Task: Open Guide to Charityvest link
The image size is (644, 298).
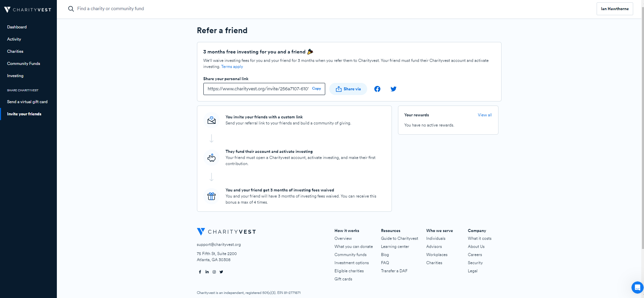Action: (400, 238)
